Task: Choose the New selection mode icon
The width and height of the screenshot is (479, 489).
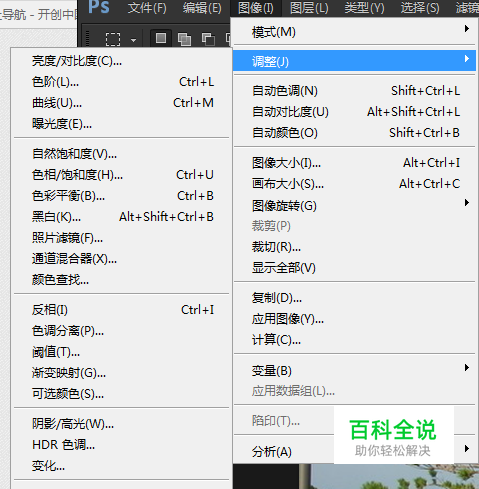Action: click(x=161, y=38)
